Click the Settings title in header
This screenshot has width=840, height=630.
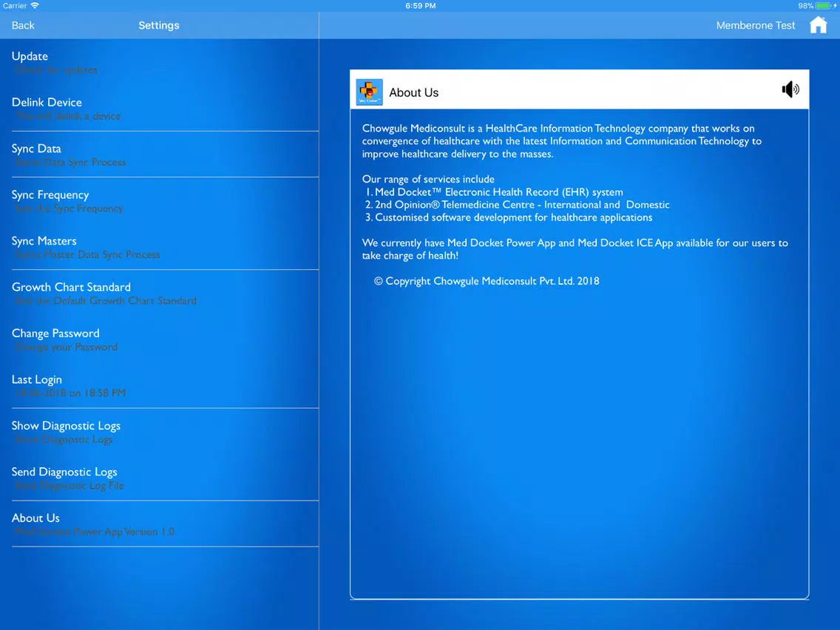tap(158, 25)
